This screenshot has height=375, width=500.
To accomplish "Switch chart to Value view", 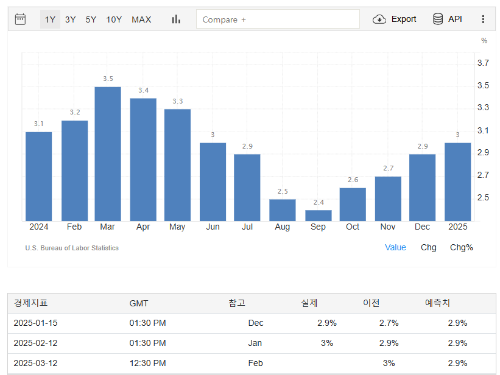I will 395,247.
